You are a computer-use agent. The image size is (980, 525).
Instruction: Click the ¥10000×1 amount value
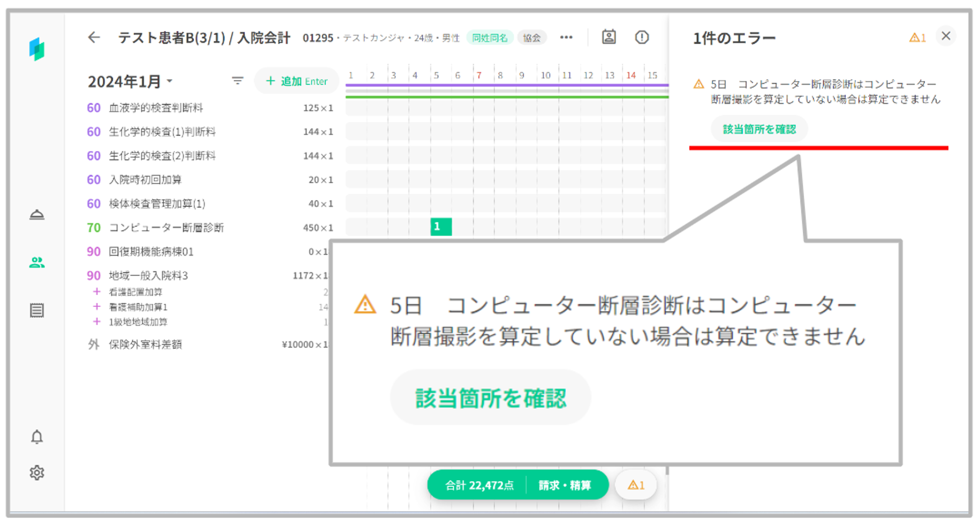click(x=304, y=345)
